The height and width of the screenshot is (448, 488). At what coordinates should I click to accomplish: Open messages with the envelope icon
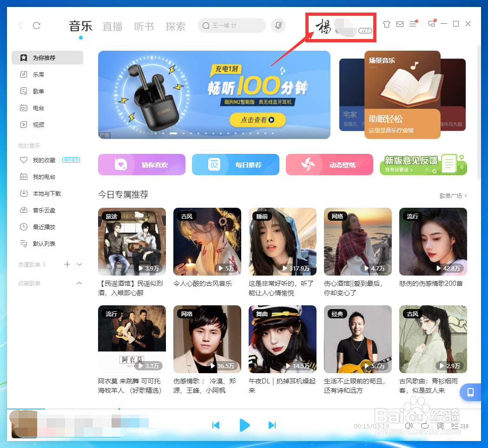tap(400, 24)
